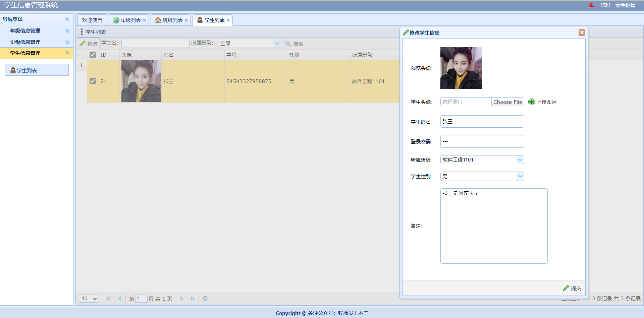Click the 修改 pencil icon to edit
644x318 pixels.
tap(83, 43)
